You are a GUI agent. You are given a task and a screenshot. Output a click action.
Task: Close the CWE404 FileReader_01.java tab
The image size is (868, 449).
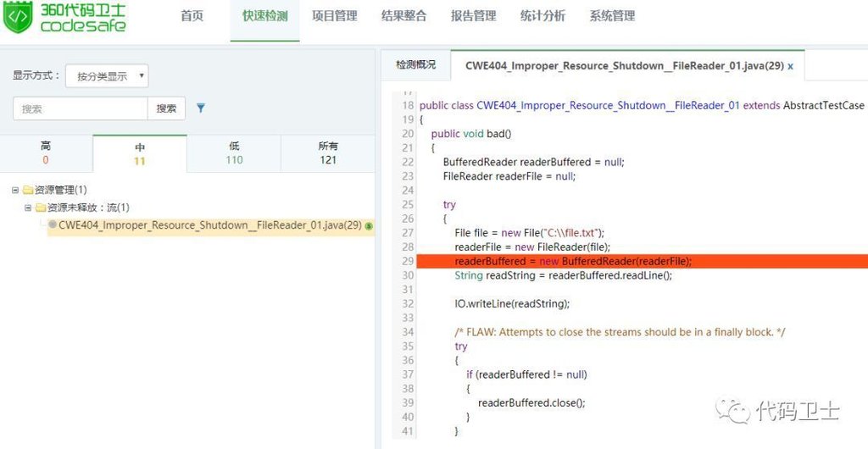[x=791, y=66]
